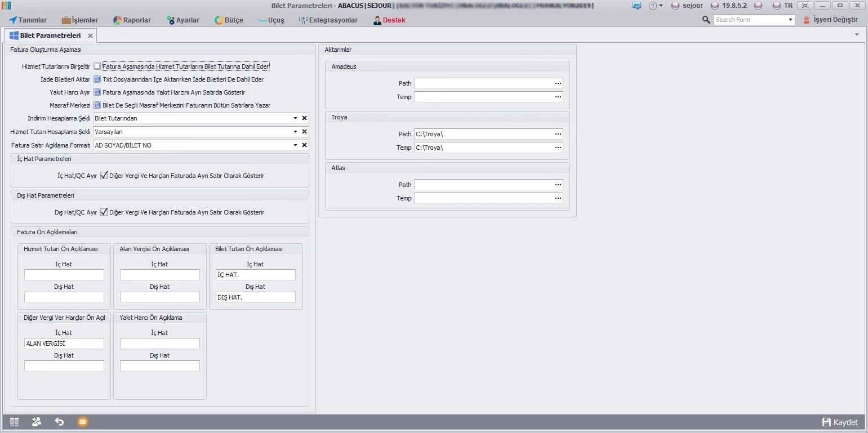Open the Raporlar menu

[x=132, y=20]
